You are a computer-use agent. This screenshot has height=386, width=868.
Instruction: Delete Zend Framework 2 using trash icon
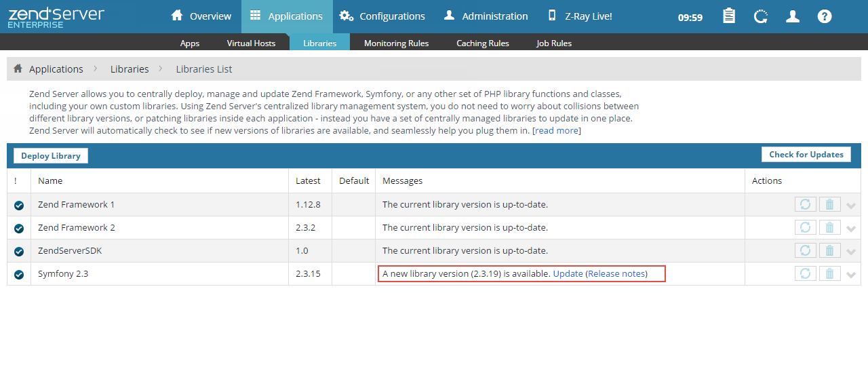click(829, 227)
